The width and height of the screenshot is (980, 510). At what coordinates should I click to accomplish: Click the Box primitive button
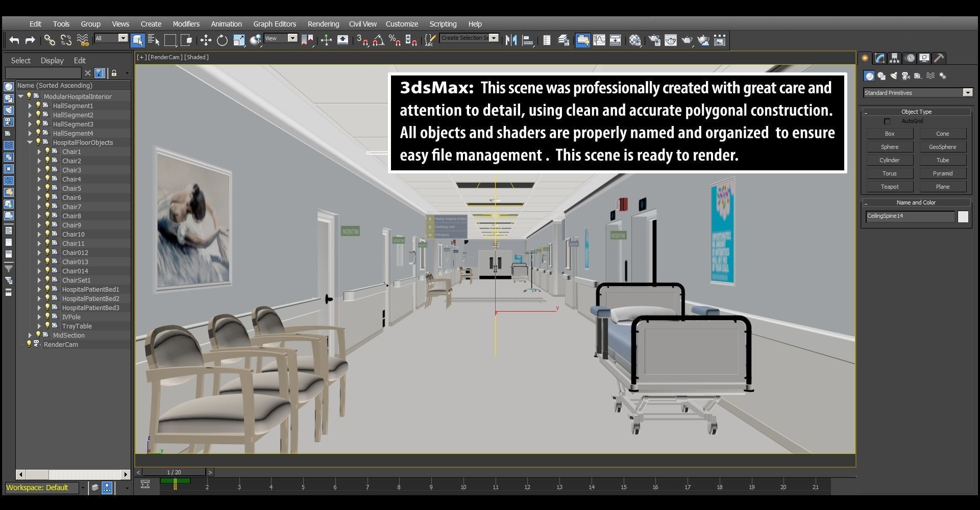(x=890, y=134)
